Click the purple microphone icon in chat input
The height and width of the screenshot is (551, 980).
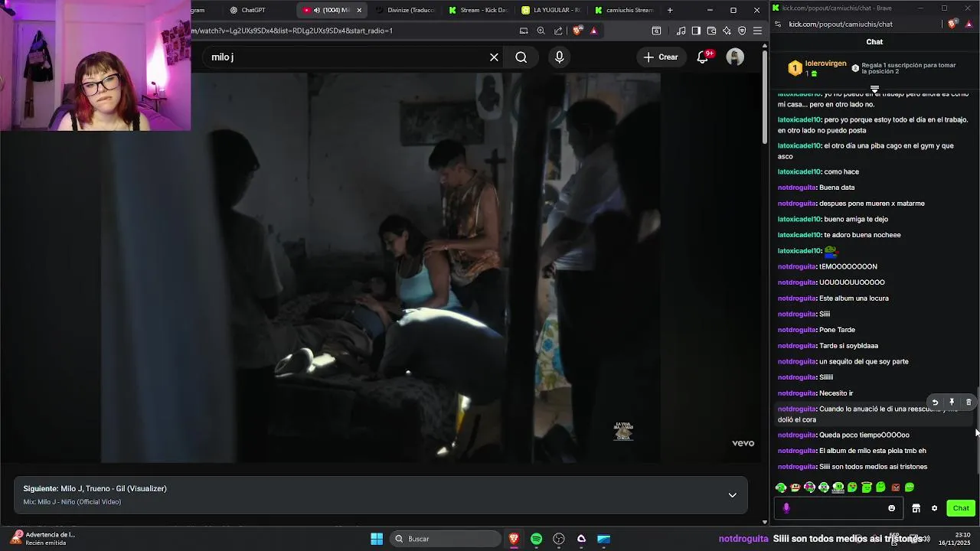click(786, 508)
